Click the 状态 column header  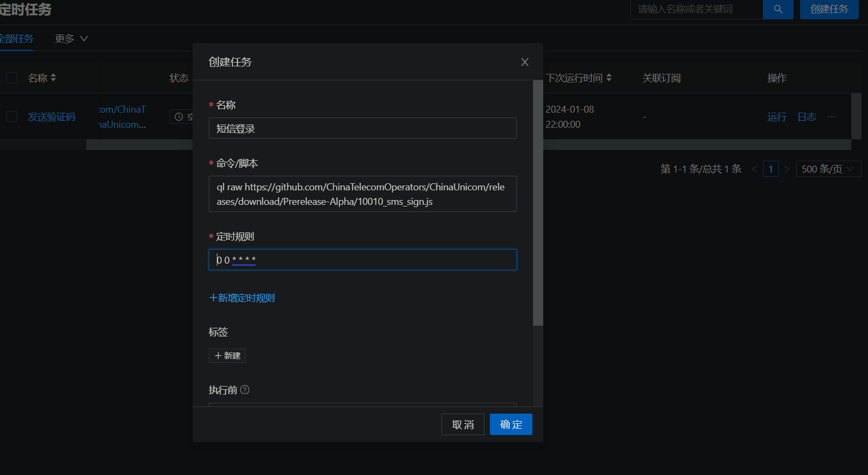click(x=179, y=78)
